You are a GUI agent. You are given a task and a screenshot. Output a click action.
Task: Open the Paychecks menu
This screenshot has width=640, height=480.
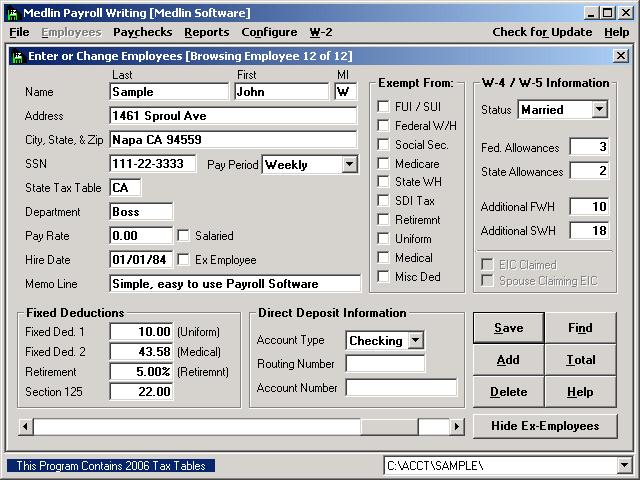point(142,32)
